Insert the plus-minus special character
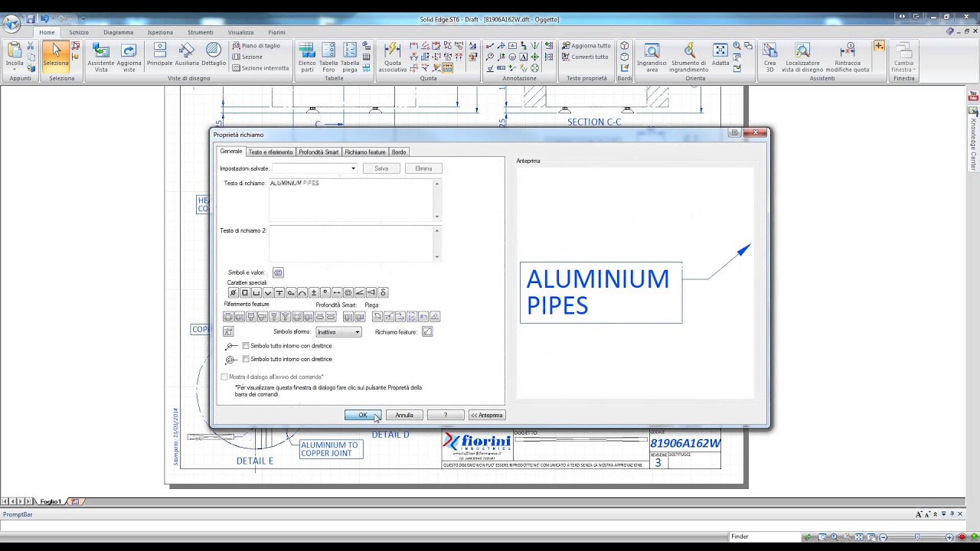The height and width of the screenshot is (551, 980). click(x=314, y=292)
